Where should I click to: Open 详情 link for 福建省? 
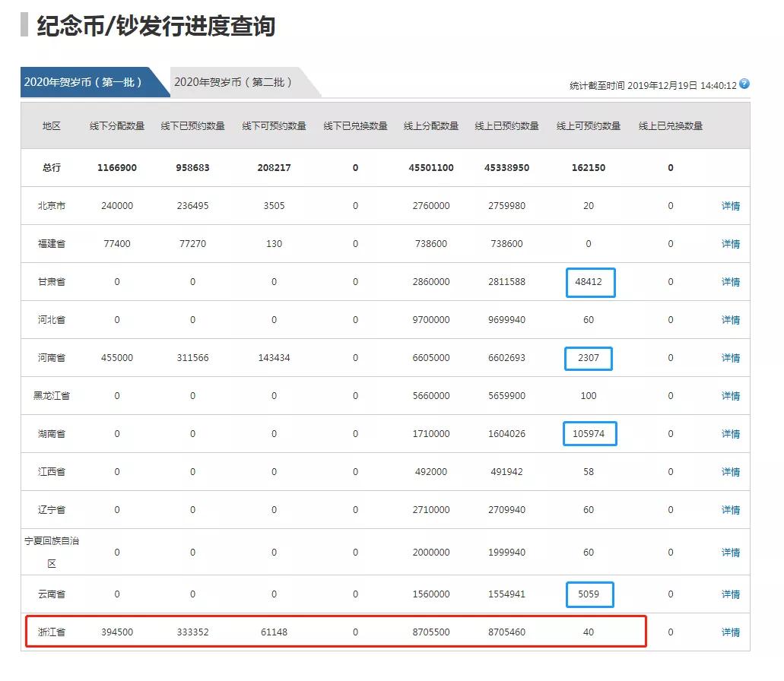click(x=730, y=244)
